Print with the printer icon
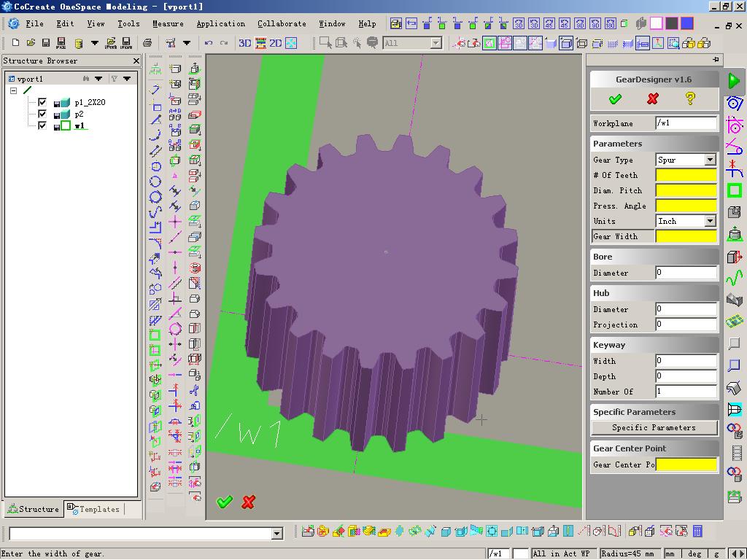 tap(147, 43)
